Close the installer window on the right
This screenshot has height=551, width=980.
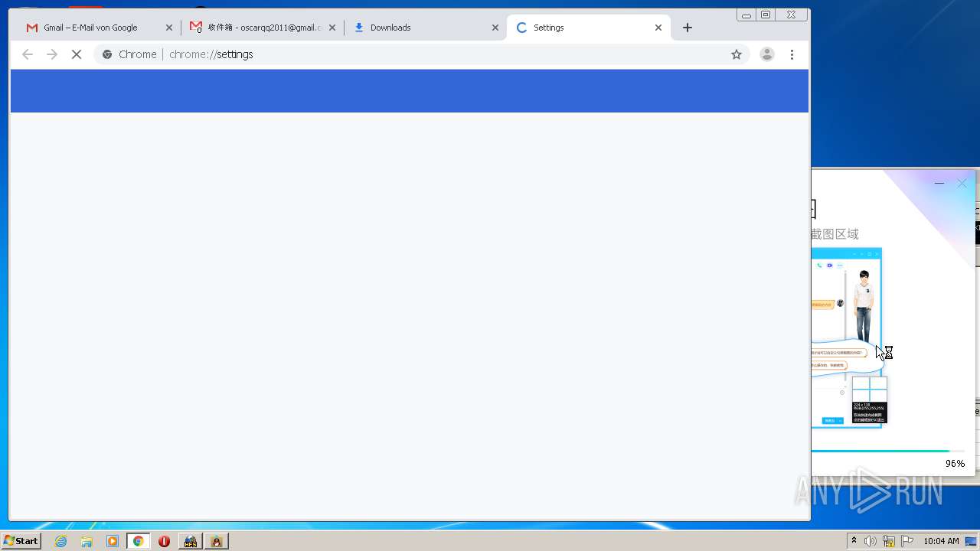coord(962,184)
